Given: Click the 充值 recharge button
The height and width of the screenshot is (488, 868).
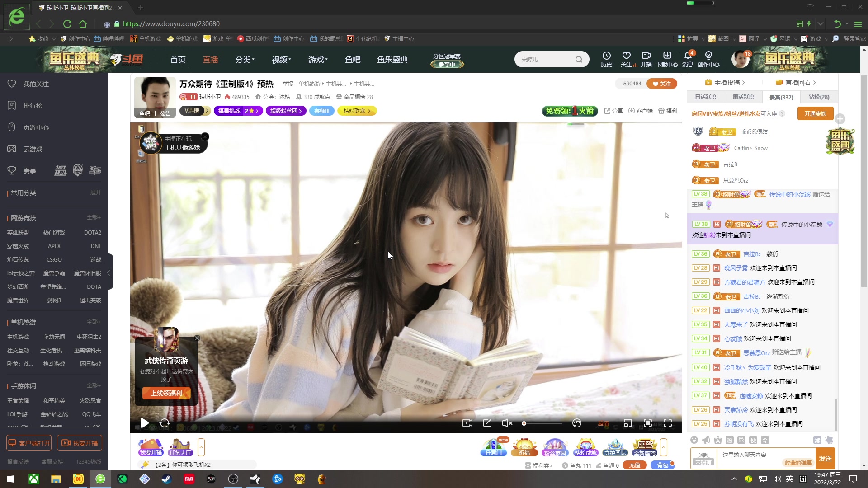Looking at the screenshot, I should coord(634,465).
